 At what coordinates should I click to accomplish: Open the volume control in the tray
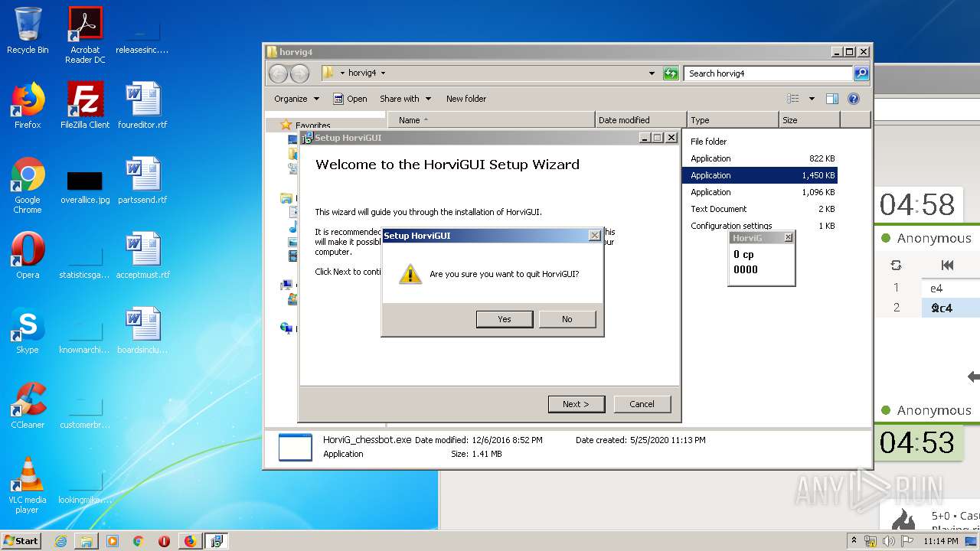889,541
